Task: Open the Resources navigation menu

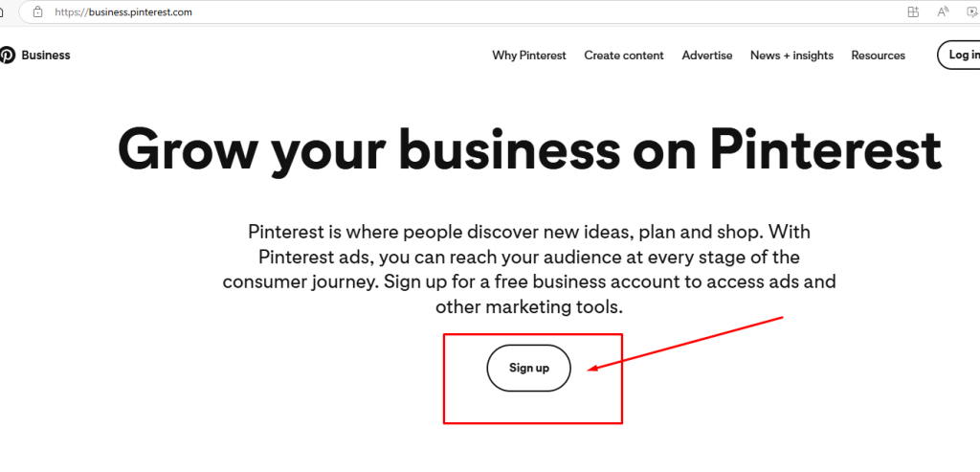Action: point(878,56)
